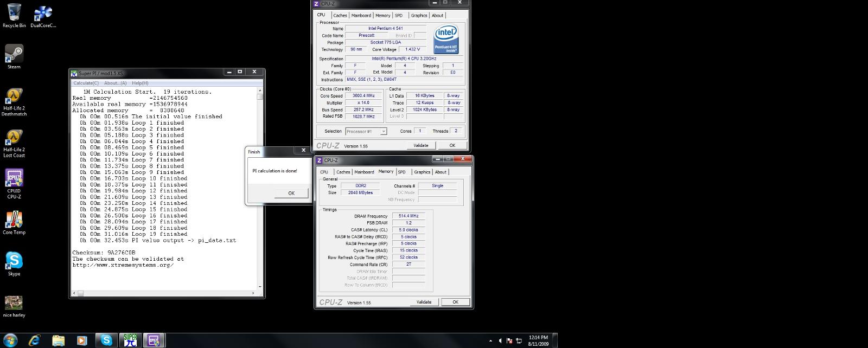
Task: Click the Super PI horizontal scrollbar left arrow
Action: [74, 293]
